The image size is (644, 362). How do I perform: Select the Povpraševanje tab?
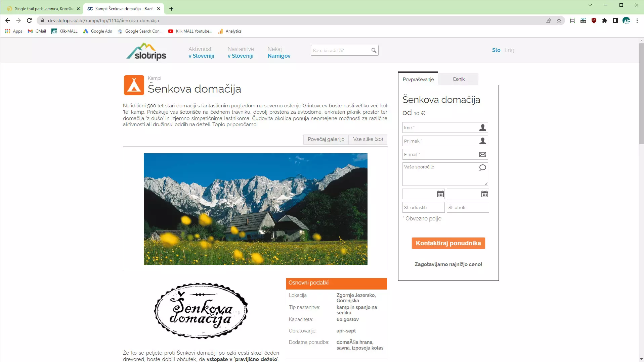418,80
